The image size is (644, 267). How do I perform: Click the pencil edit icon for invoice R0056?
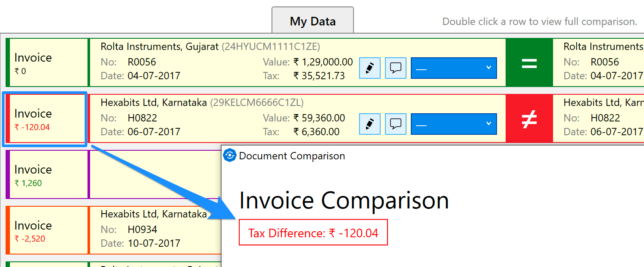point(369,68)
